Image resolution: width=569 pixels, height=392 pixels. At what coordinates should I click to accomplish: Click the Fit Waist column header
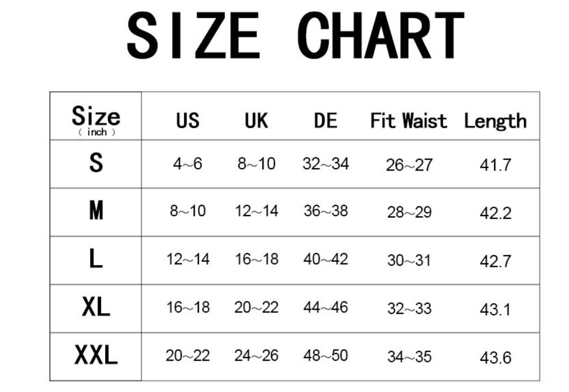[x=408, y=121]
